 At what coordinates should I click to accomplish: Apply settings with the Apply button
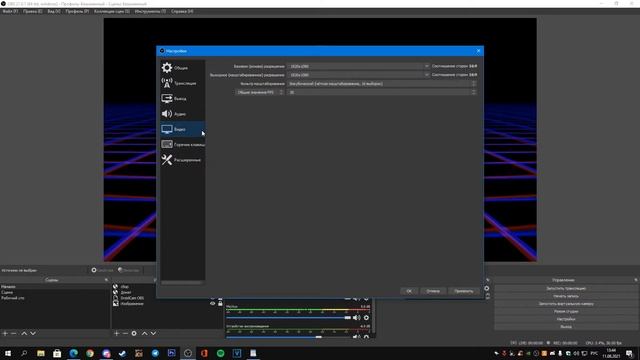click(464, 291)
